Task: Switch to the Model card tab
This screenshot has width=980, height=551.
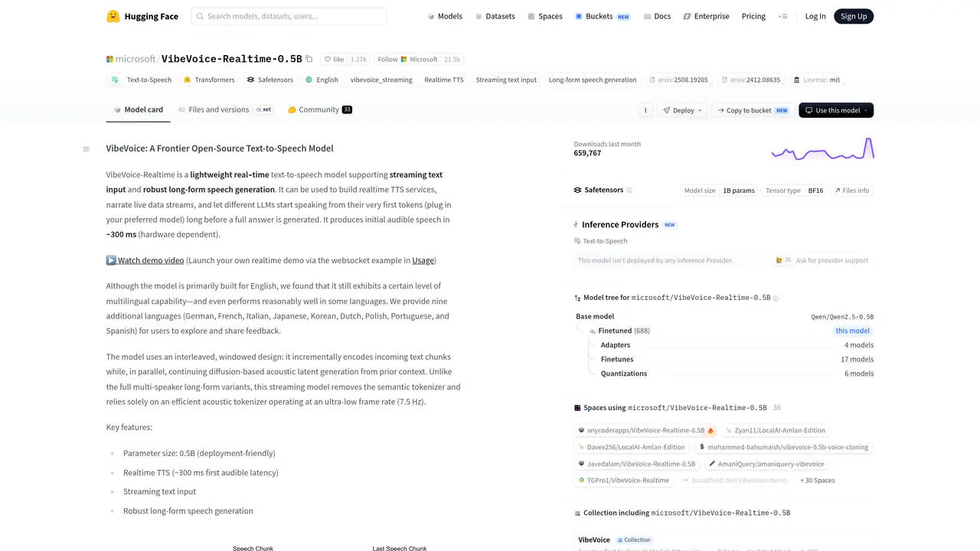Action: [138, 109]
